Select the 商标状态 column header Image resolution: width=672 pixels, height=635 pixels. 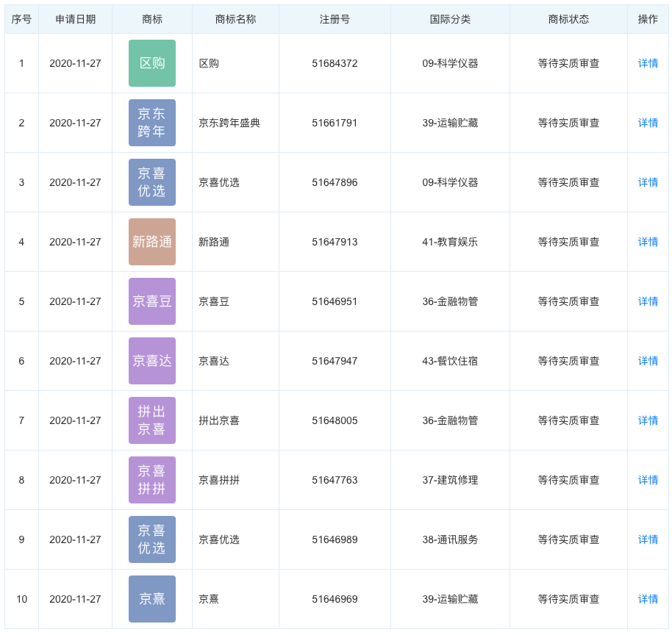click(568, 19)
